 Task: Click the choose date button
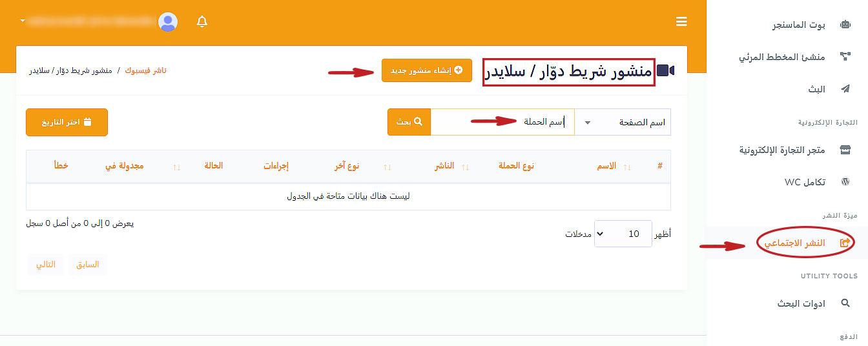67,122
